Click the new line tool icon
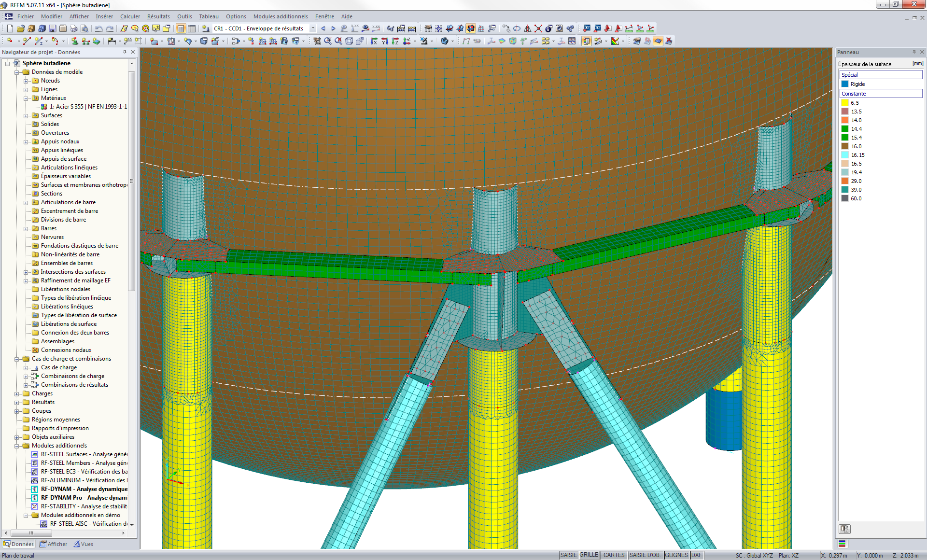 pyautogui.click(x=27, y=41)
